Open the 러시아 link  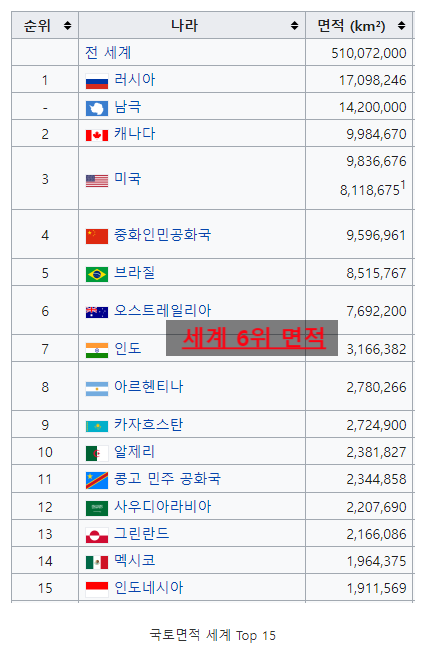[134, 79]
